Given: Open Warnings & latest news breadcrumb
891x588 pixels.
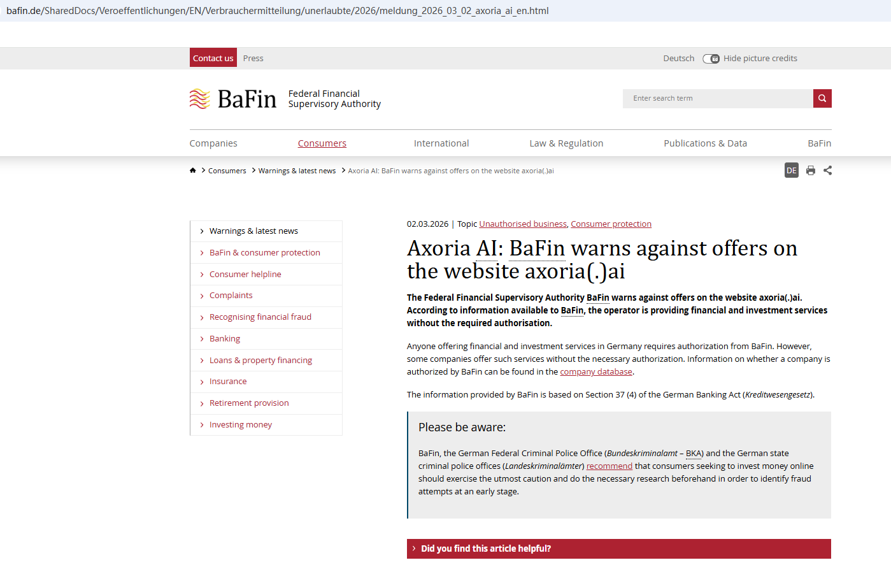Looking at the screenshot, I should [x=297, y=171].
